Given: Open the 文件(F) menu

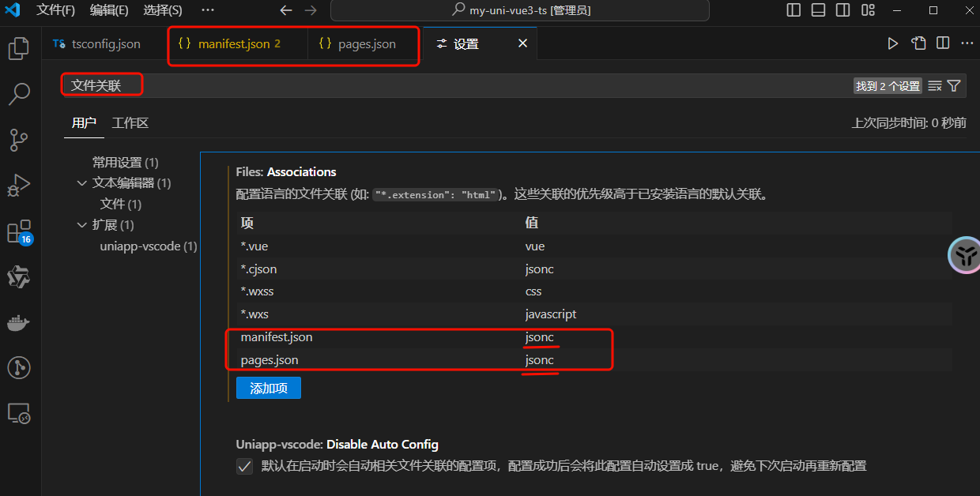Looking at the screenshot, I should [x=56, y=10].
